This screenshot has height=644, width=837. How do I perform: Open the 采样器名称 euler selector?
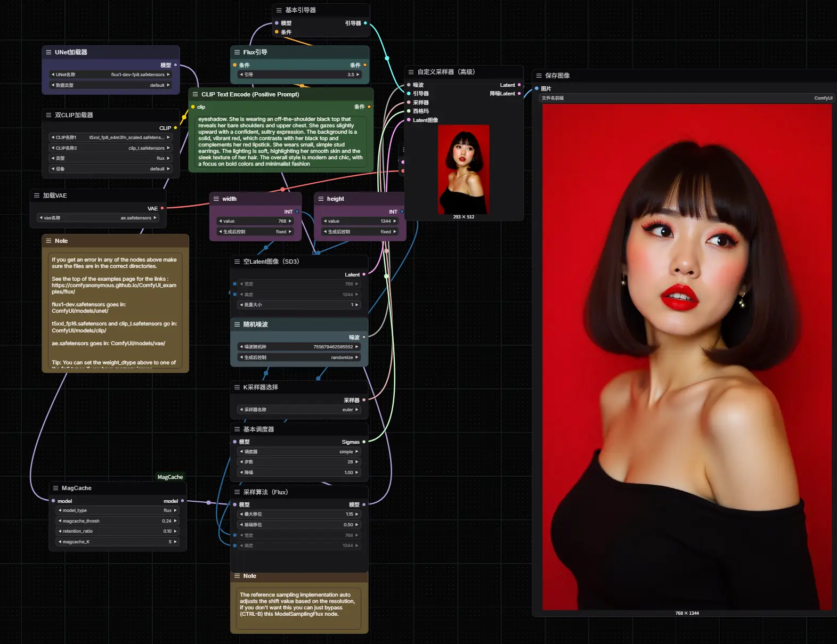299,410
